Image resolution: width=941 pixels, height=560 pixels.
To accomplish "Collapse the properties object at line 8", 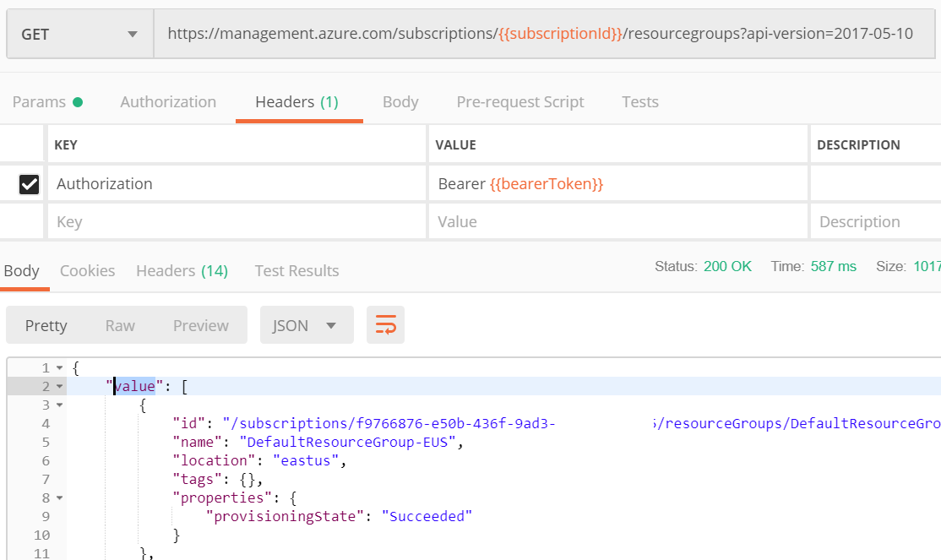I will (59, 497).
